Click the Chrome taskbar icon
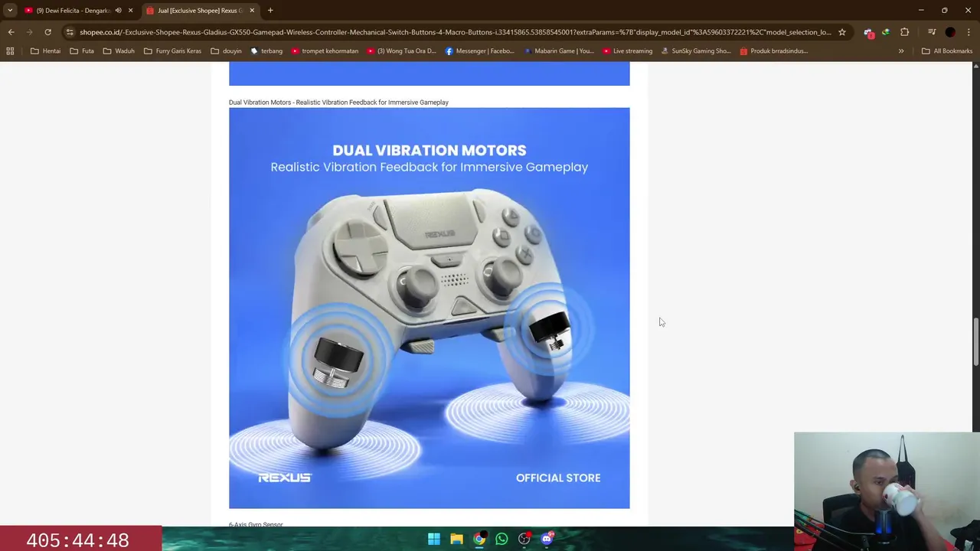Image resolution: width=980 pixels, height=551 pixels. click(x=479, y=539)
